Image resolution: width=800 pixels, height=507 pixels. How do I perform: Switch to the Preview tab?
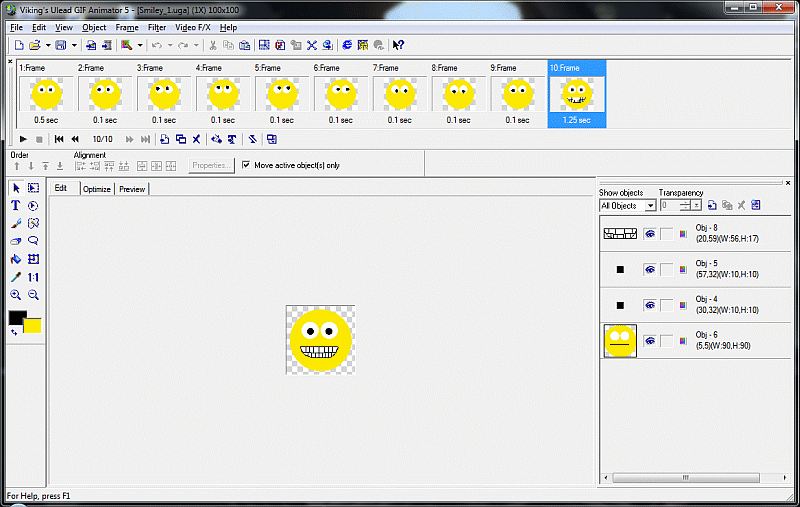coord(132,188)
